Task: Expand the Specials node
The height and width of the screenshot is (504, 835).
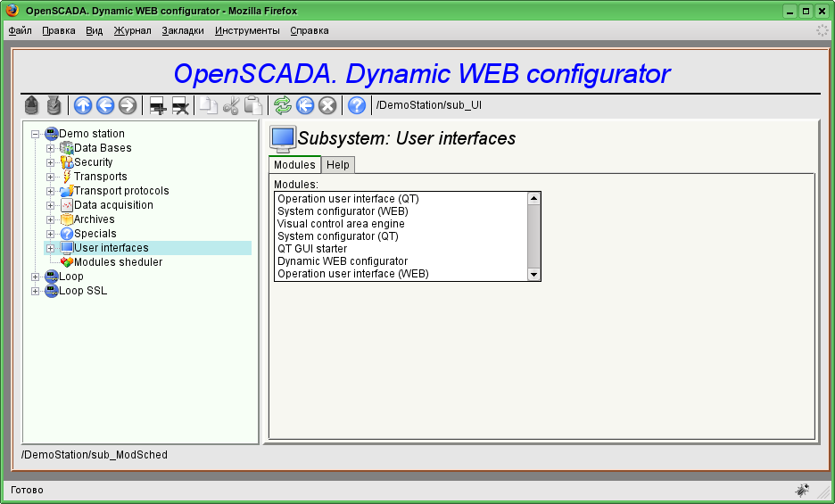Action: tap(50, 234)
